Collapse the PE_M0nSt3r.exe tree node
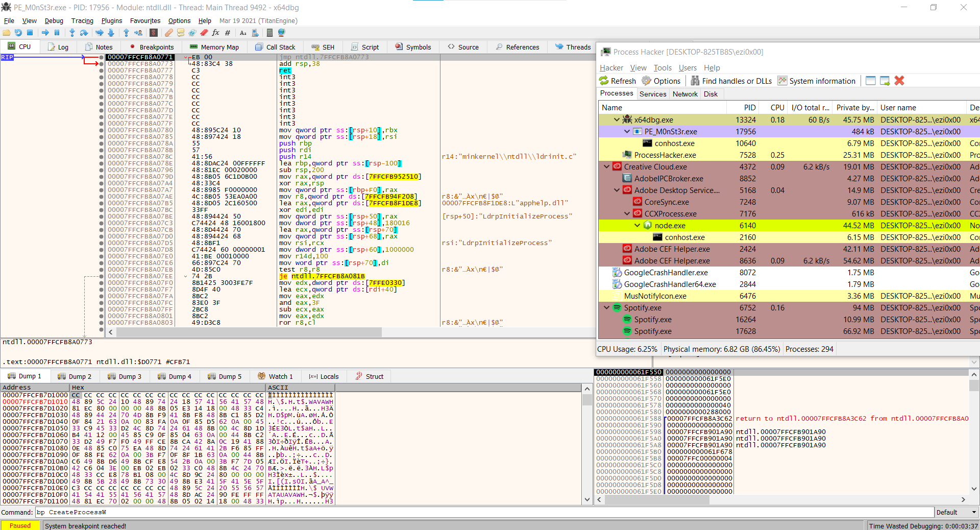This screenshot has height=530, width=980. (x=627, y=131)
